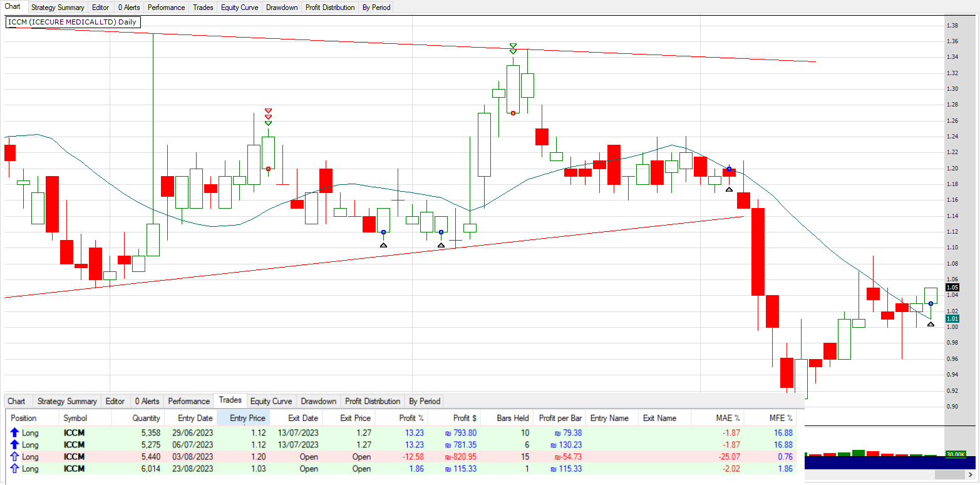The height and width of the screenshot is (485, 980).
Task: Click the Exit Price column header
Action: coord(348,418)
